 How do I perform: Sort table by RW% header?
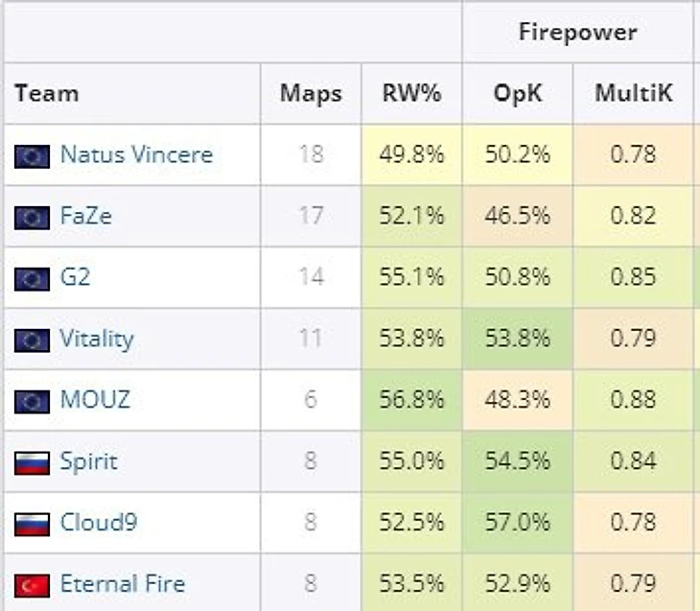click(x=411, y=93)
